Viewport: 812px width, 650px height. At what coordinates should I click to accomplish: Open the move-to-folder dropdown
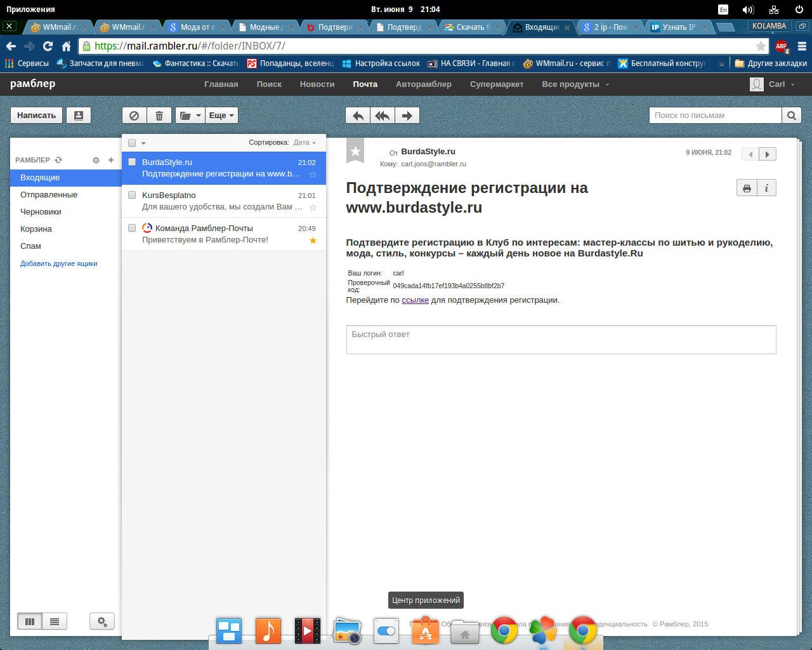click(190, 116)
